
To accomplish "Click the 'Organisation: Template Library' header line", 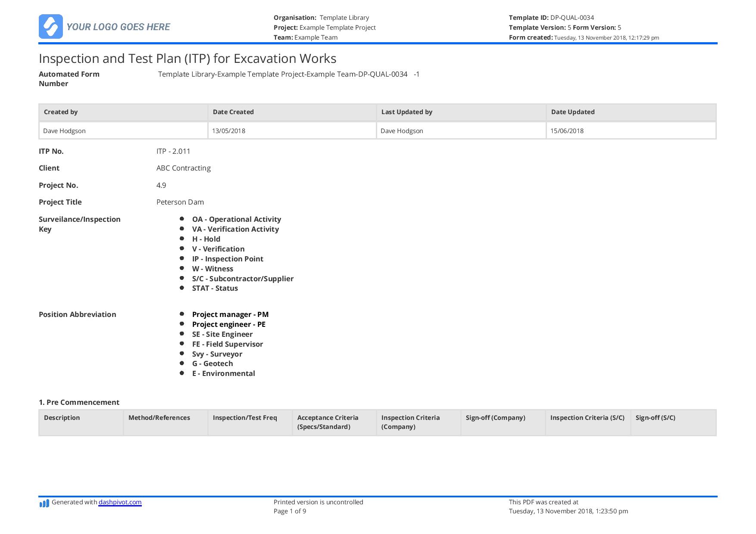I will (x=321, y=18).
